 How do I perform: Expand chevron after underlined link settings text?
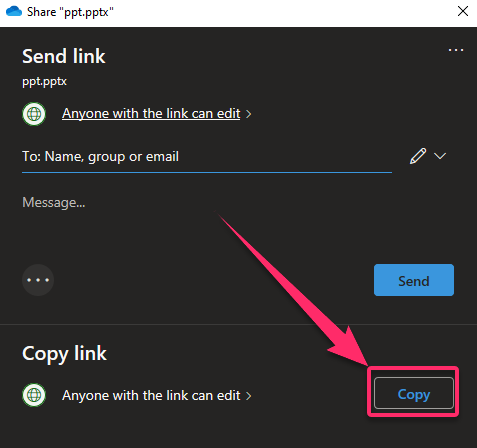[248, 114]
